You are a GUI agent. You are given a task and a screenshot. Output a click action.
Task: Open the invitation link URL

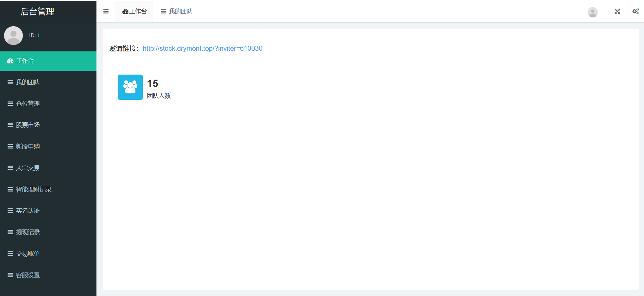[x=202, y=48]
